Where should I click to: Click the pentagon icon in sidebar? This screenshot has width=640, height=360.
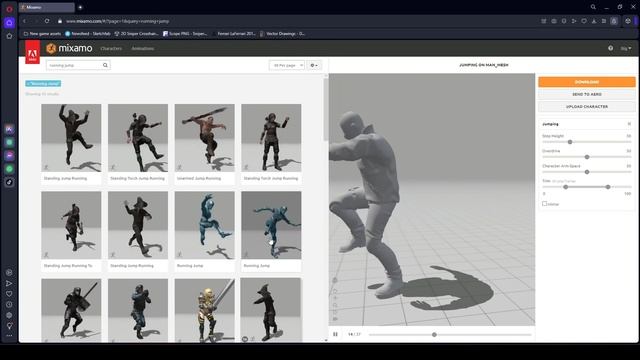tap(9, 36)
